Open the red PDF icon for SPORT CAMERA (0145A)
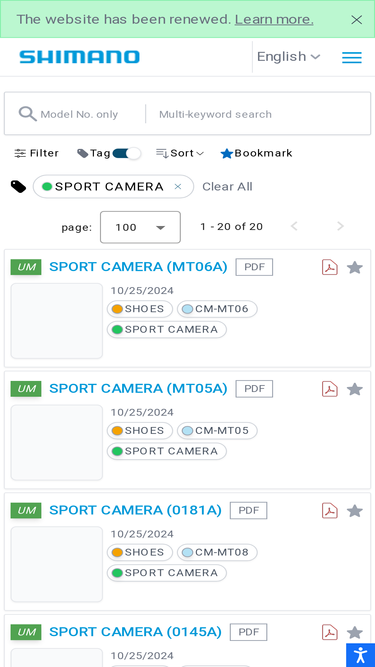 [330, 633]
